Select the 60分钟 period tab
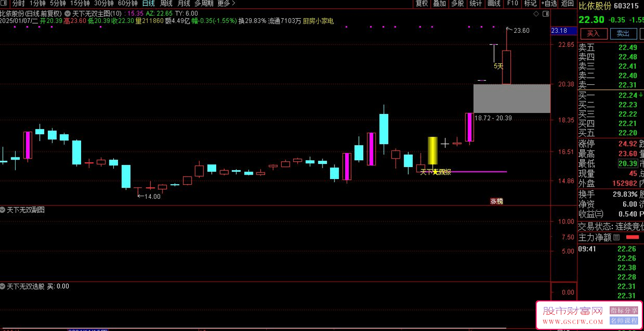644x331 pixels. pos(128,3)
